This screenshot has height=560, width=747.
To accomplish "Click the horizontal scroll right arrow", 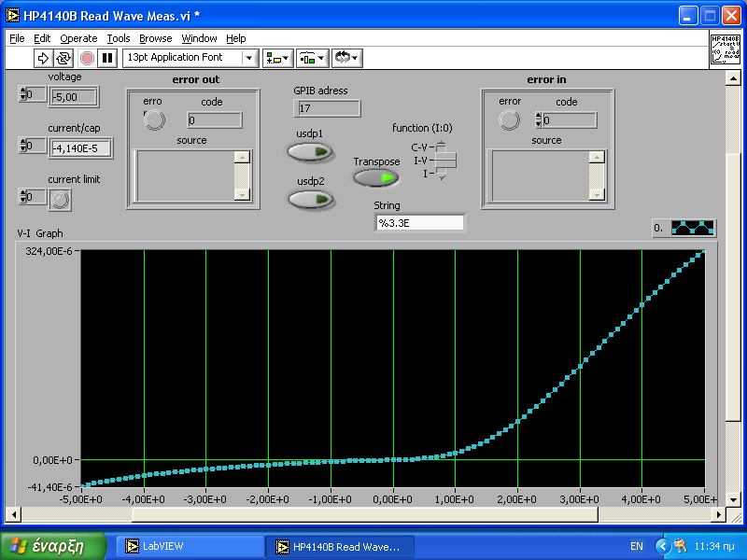I will pyautogui.click(x=718, y=514).
